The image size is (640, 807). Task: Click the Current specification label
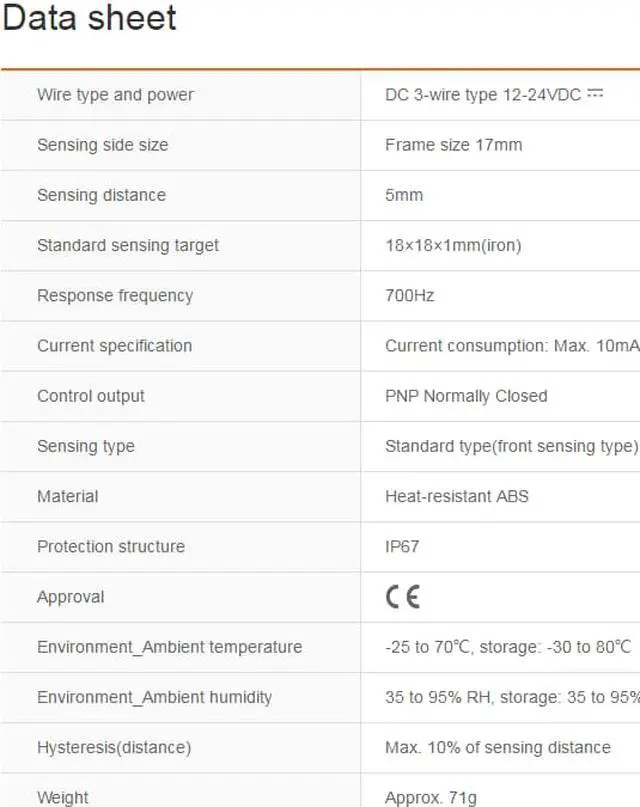coord(114,346)
